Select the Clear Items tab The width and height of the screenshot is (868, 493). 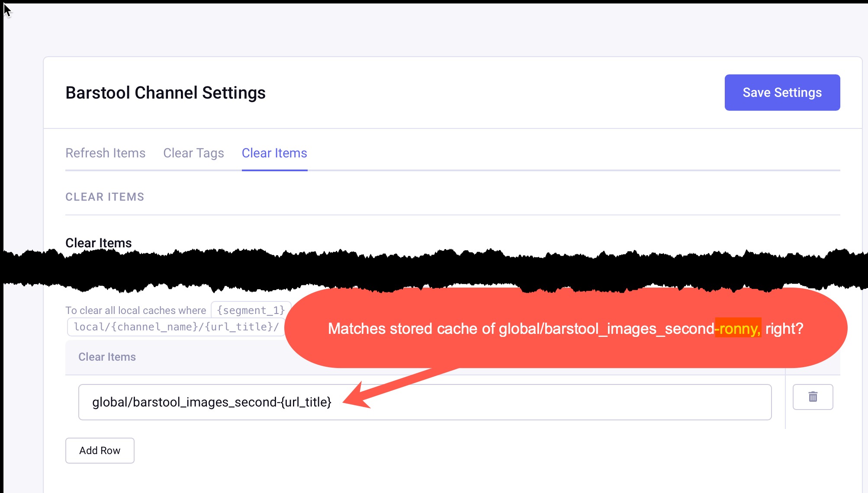pyautogui.click(x=274, y=153)
